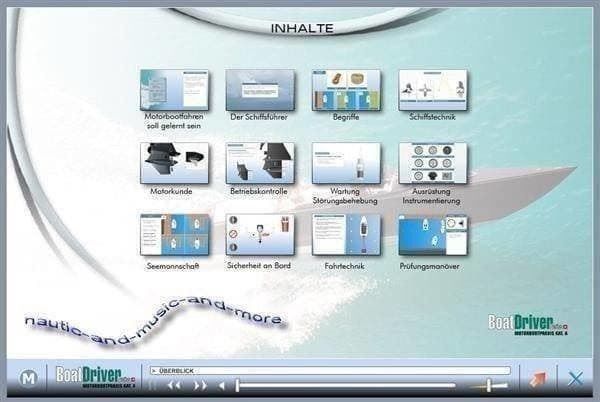Click the 'Motorkunde' label text
This screenshot has height=402, width=600.
[171, 191]
